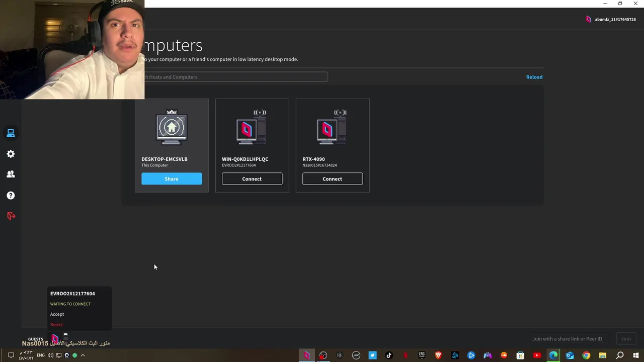
Task: Click the volume speaker tray icon
Action: point(50,355)
